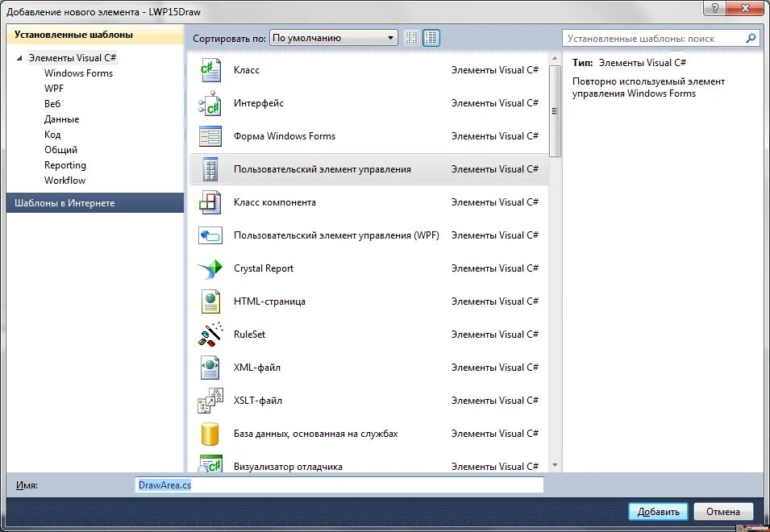
Task: Select XSLT-файл template name
Action: pos(258,401)
